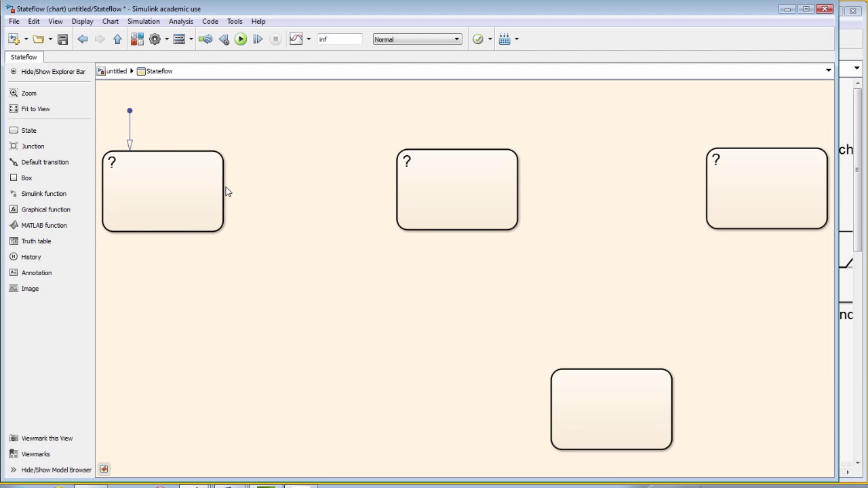Open the Help menu
The height and width of the screenshot is (488, 868).
(x=258, y=21)
